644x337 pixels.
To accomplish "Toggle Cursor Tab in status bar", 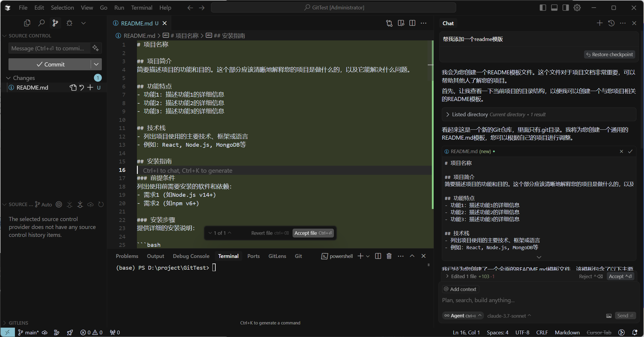I will pos(599,332).
